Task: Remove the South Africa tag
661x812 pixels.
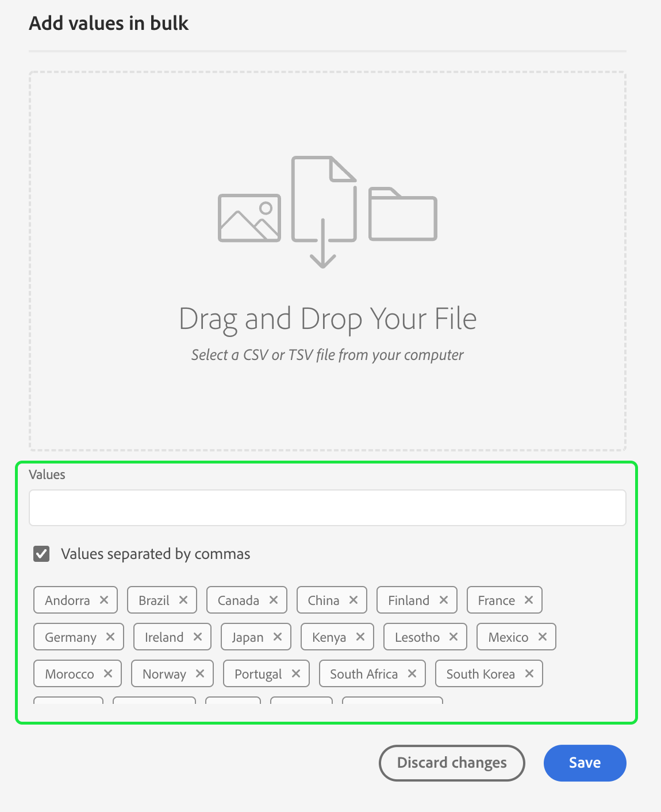Action: (x=412, y=673)
